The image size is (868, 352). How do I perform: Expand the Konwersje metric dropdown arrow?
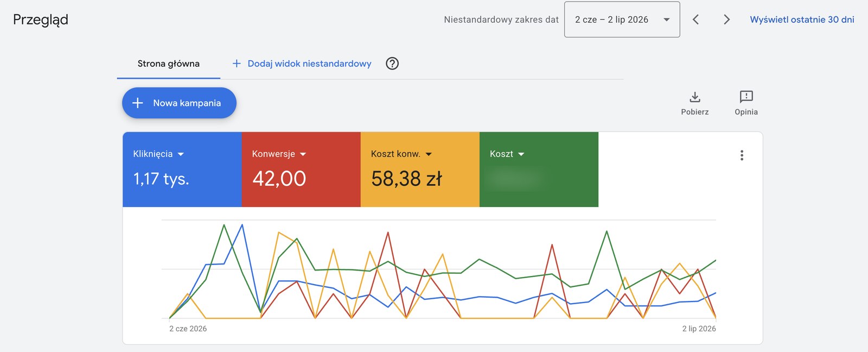(x=303, y=154)
